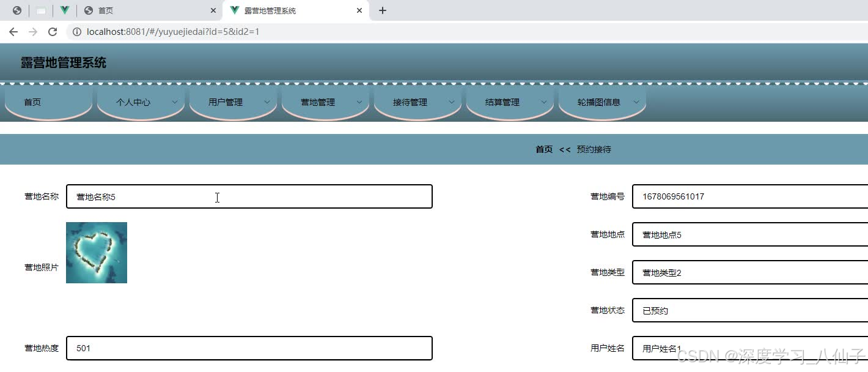Reload the current page
Viewport: 868px width, 372px height.
(52, 32)
